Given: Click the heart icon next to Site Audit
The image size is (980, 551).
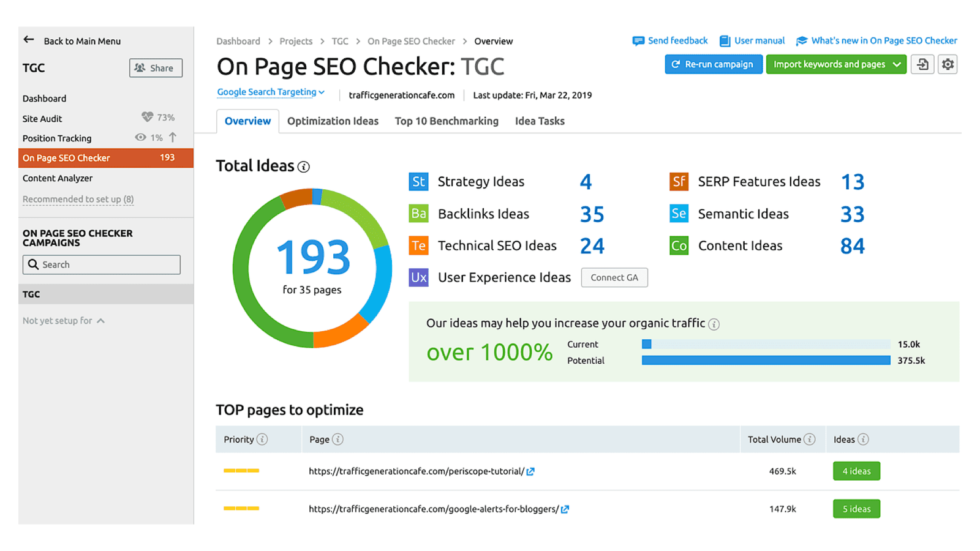Looking at the screenshot, I should pos(147,117).
